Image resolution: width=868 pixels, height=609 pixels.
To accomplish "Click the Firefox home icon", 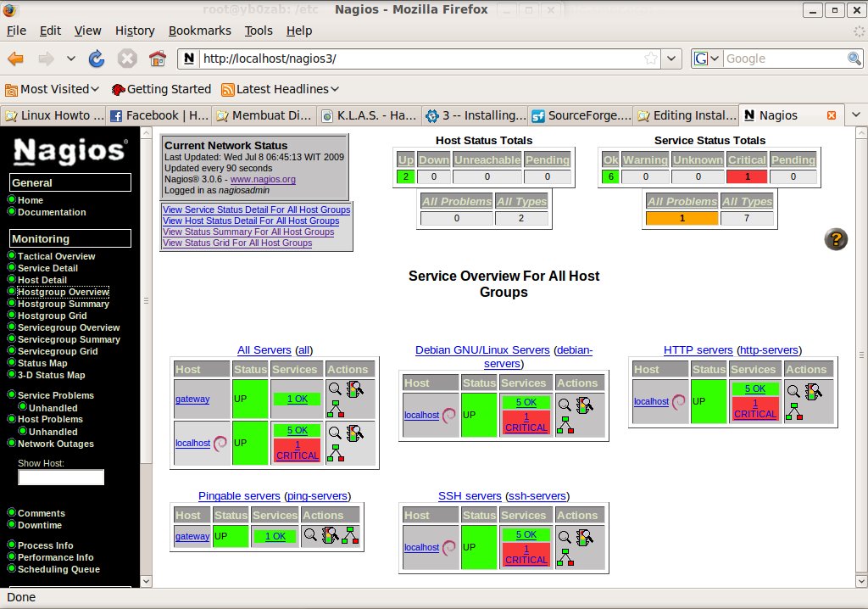I will tap(157, 59).
